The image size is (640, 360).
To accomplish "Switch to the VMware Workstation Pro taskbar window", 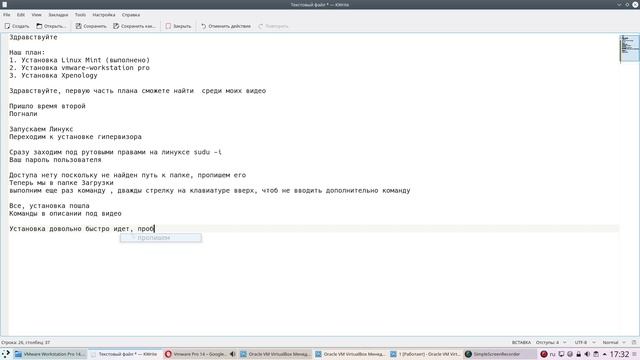I will point(50,354).
